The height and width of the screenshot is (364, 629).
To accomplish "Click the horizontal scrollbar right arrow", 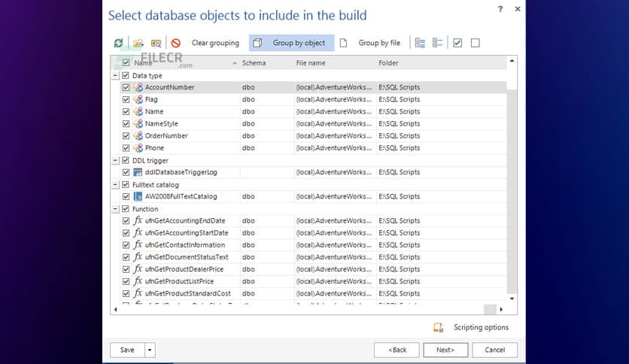I will [501, 309].
